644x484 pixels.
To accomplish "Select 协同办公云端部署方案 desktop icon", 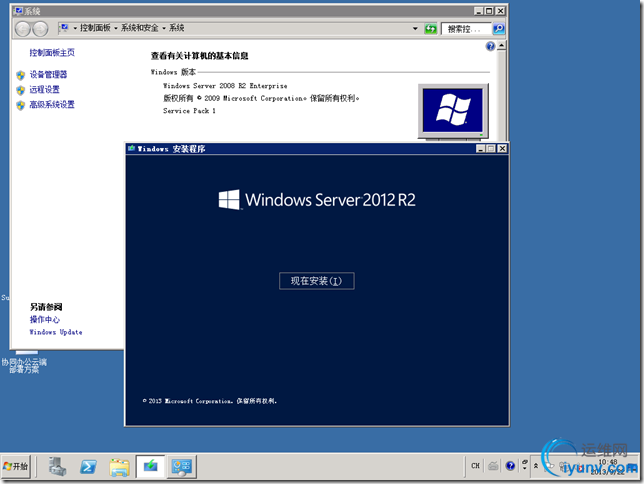I will [x=24, y=362].
